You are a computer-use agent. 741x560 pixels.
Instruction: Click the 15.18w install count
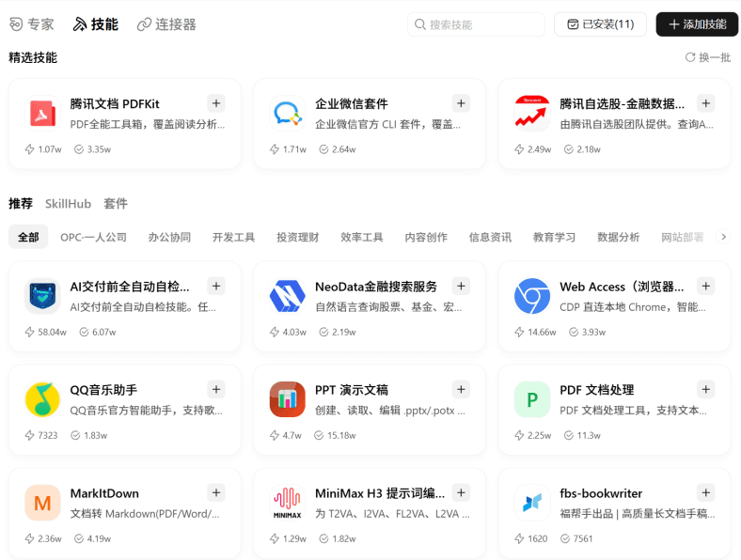click(x=335, y=435)
